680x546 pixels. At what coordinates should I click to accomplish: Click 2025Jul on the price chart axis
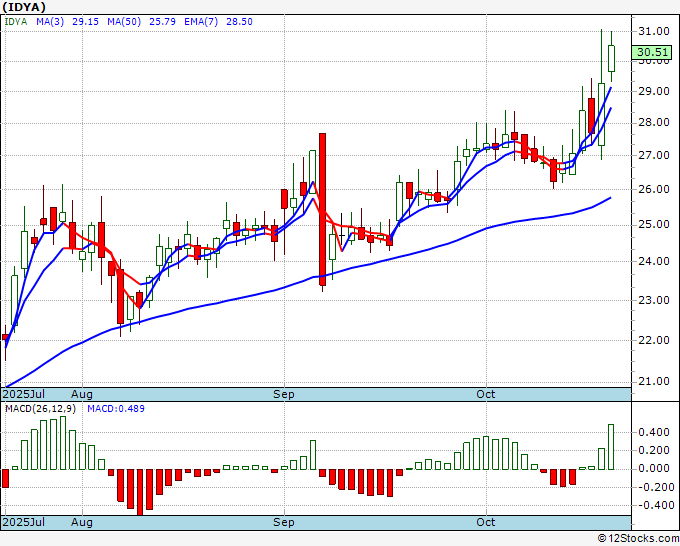[23, 395]
